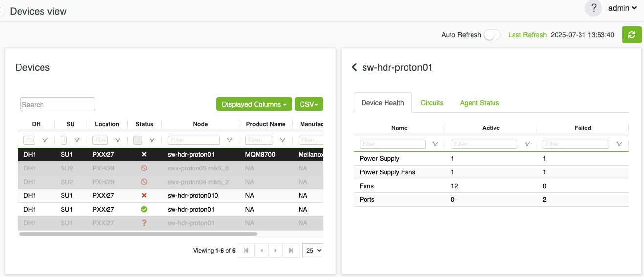Click the Location column filter funnel icon
Viewport: 644px width, 277px height.
[118, 140]
